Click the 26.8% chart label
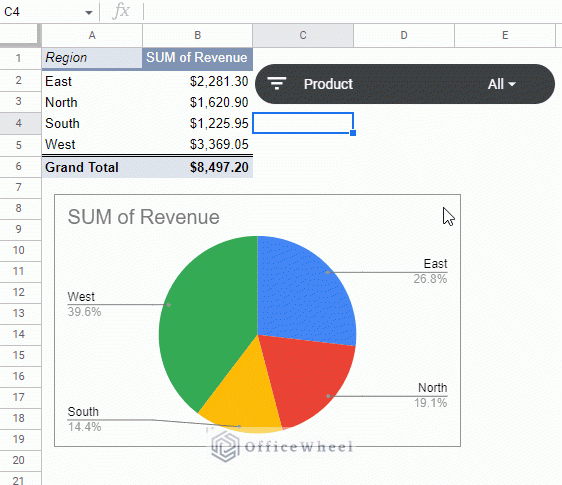Image resolution: width=562 pixels, height=485 pixels. tap(430, 279)
